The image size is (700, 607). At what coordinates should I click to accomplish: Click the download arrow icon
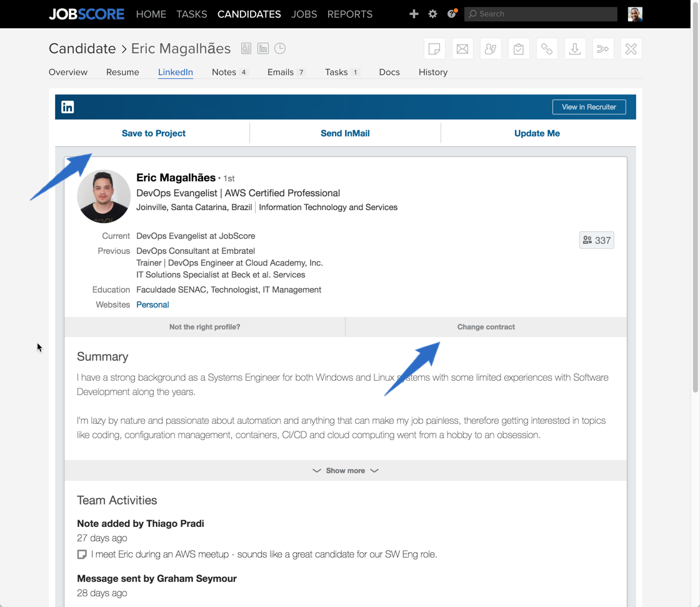pos(575,49)
